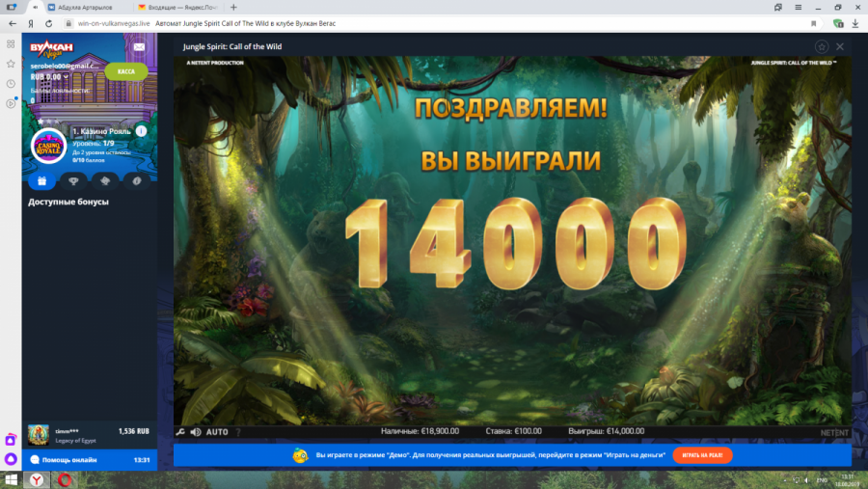Viewport: 868px width, 489px height.
Task: Click Наличные: €18,900.00 value
Action: pos(420,431)
